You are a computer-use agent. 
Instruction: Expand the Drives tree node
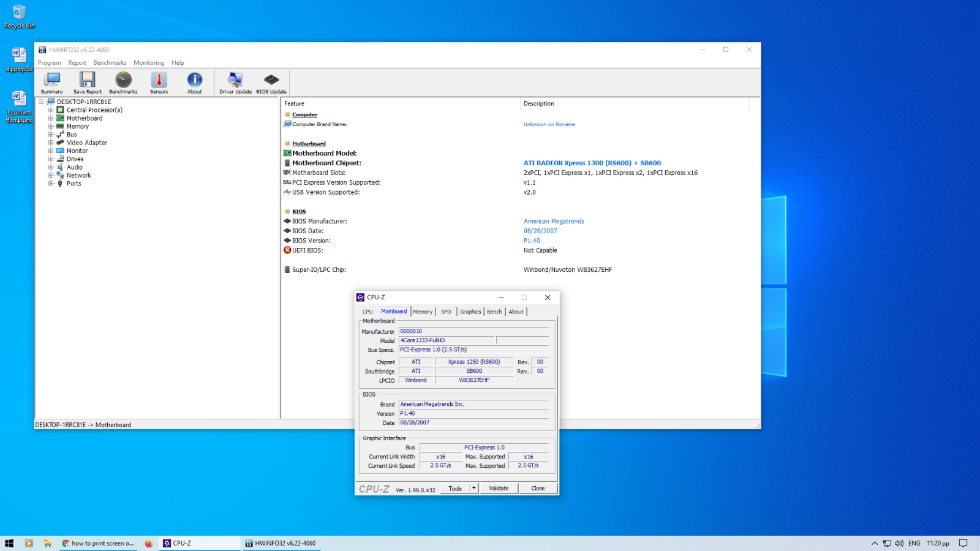click(x=51, y=159)
